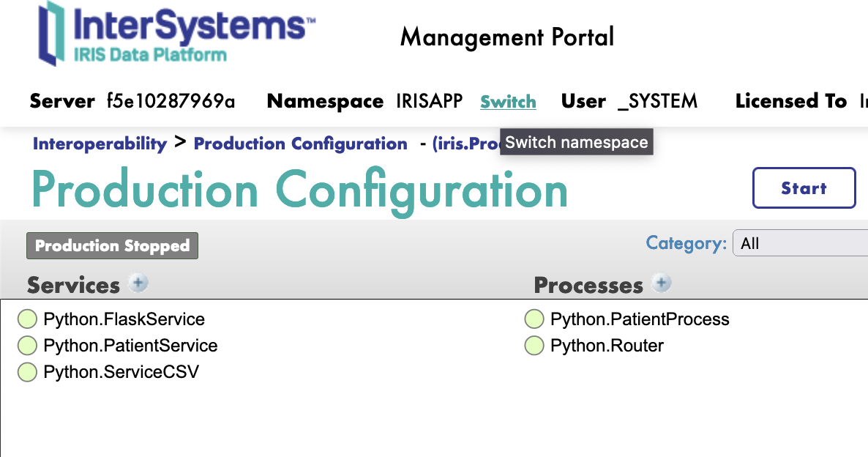Click Interoperability in the breadcrumb trail

click(100, 144)
